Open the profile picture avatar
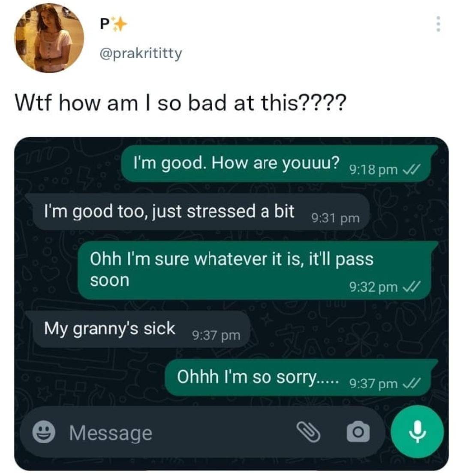Image resolution: width=463 pixels, height=476 pixels. (49, 38)
